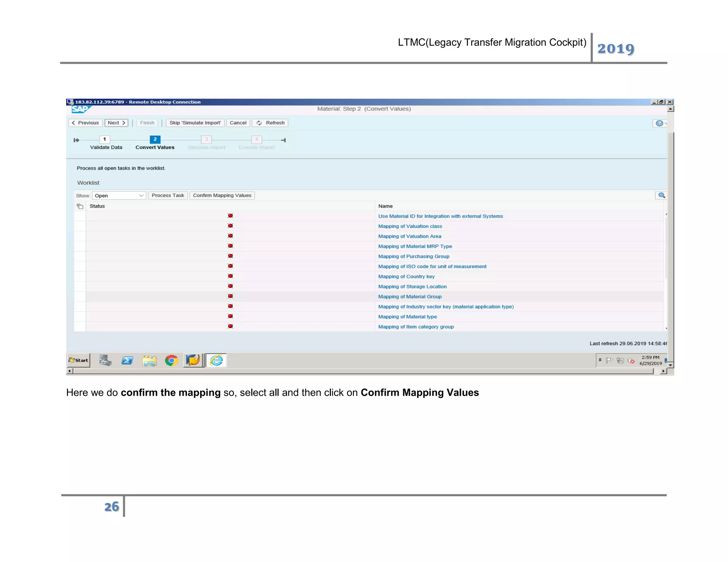Select row selector for Mapping of Material Group

point(80,297)
